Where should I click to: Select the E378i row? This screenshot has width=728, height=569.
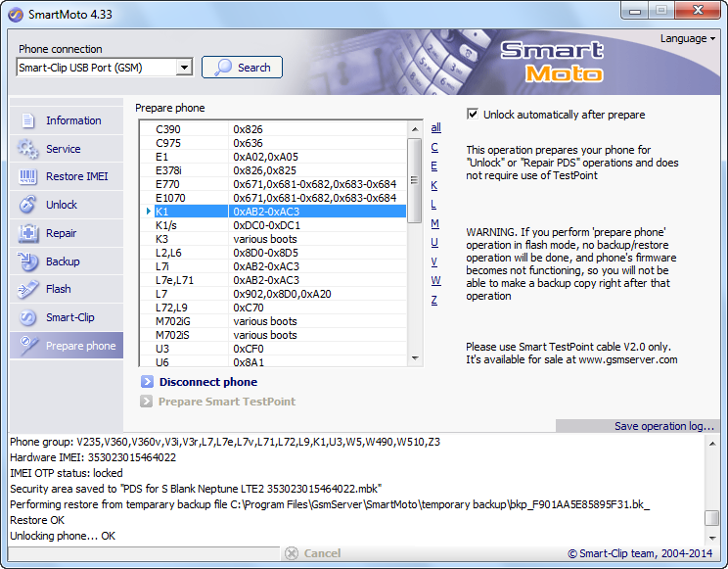pyautogui.click(x=274, y=170)
